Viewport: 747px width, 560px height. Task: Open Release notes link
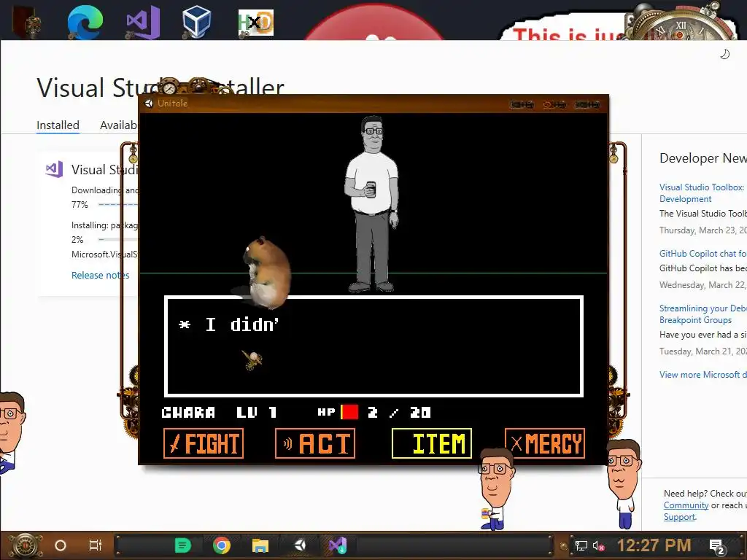[101, 275]
